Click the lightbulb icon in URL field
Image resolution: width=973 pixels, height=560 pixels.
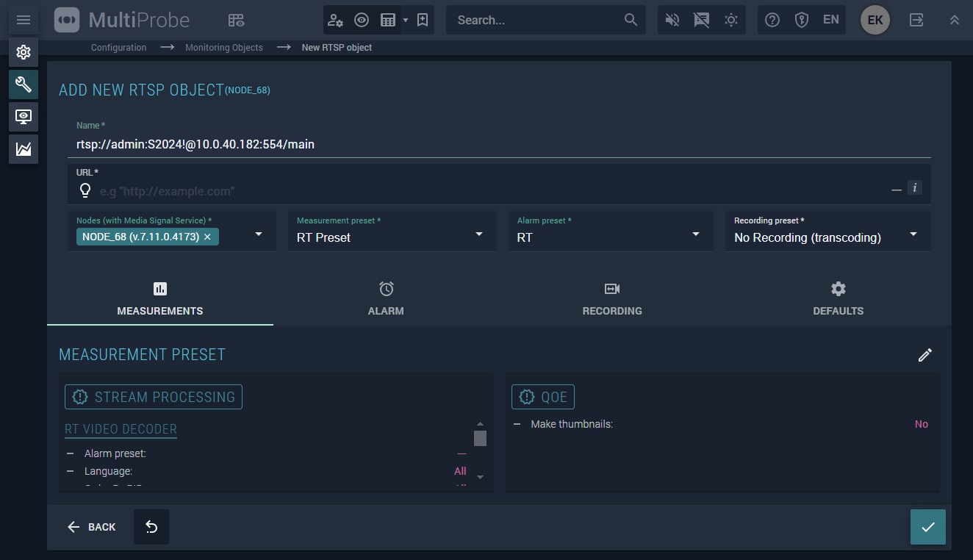click(x=85, y=191)
